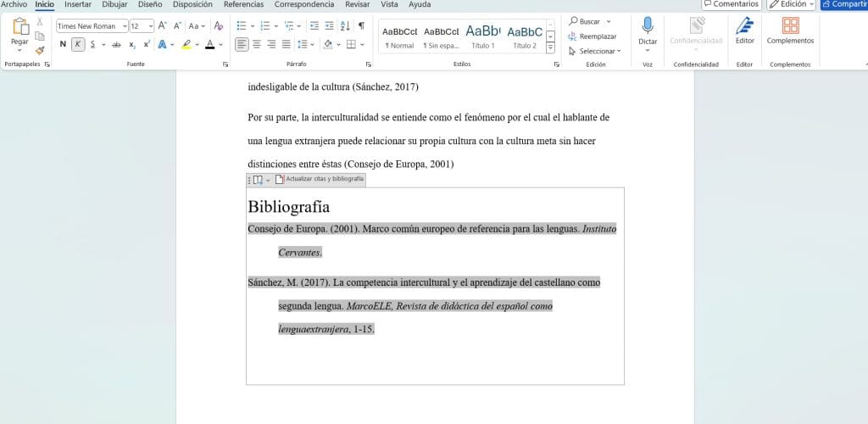Apply the paragraph shading fill color
868x424 pixels.
pyautogui.click(x=328, y=44)
